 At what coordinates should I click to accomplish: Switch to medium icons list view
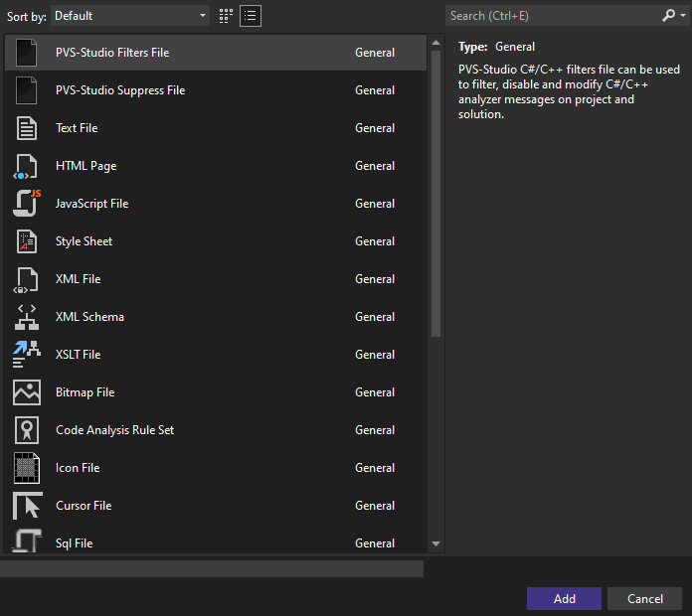click(x=251, y=16)
